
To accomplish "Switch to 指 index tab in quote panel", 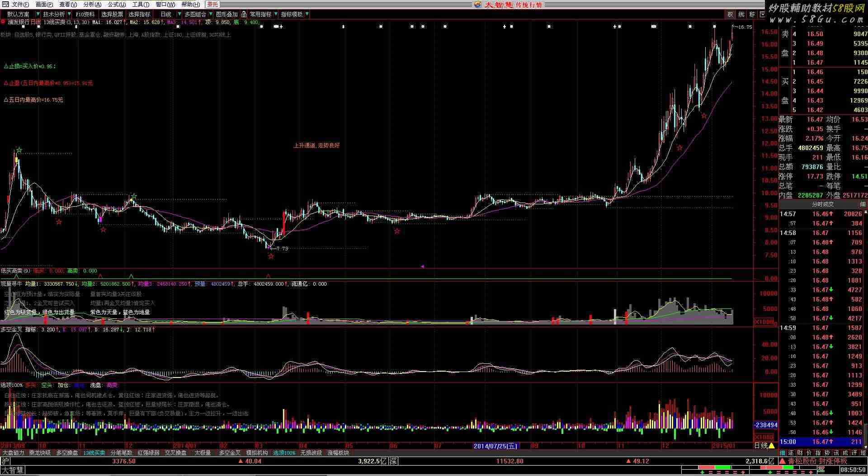I will pyautogui.click(x=818, y=452).
